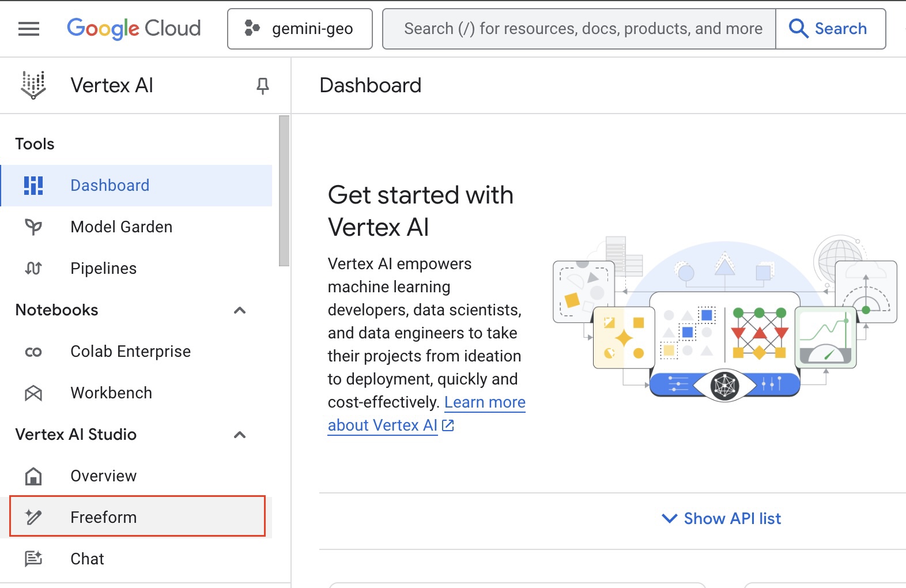Image resolution: width=906 pixels, height=588 pixels.
Task: Click the Pipelines icon
Action: point(33,269)
